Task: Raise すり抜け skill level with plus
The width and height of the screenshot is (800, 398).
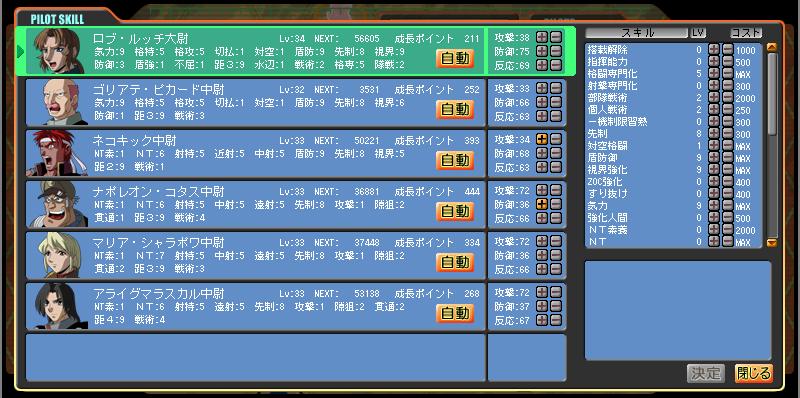Action: coord(714,193)
